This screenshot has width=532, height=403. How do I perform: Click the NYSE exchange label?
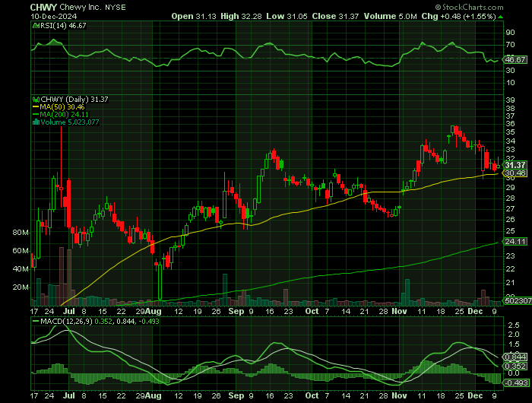pos(116,8)
